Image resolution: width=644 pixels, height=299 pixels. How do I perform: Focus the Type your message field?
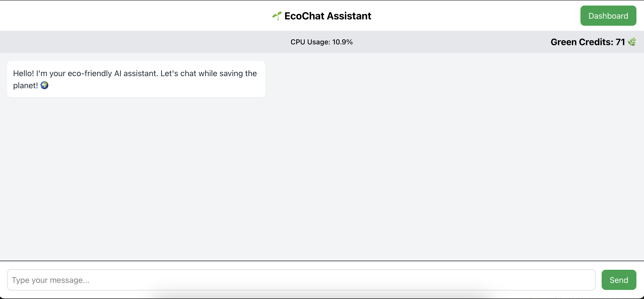[301, 280]
